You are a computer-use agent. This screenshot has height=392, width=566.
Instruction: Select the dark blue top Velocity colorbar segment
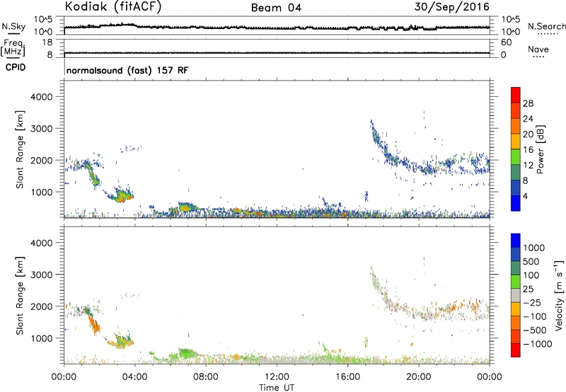[516, 241]
